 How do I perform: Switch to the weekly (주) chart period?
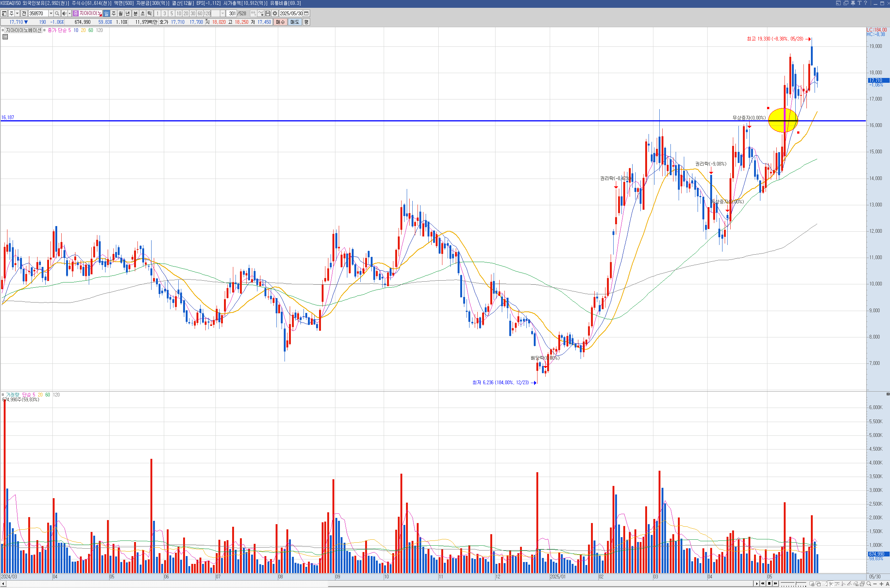[114, 13]
